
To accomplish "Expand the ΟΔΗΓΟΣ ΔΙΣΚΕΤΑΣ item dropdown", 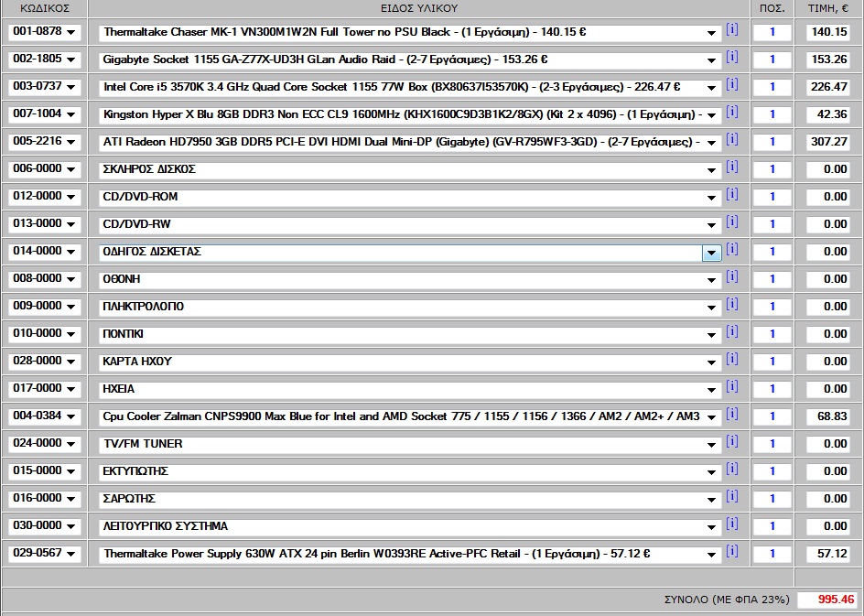I will [712, 253].
